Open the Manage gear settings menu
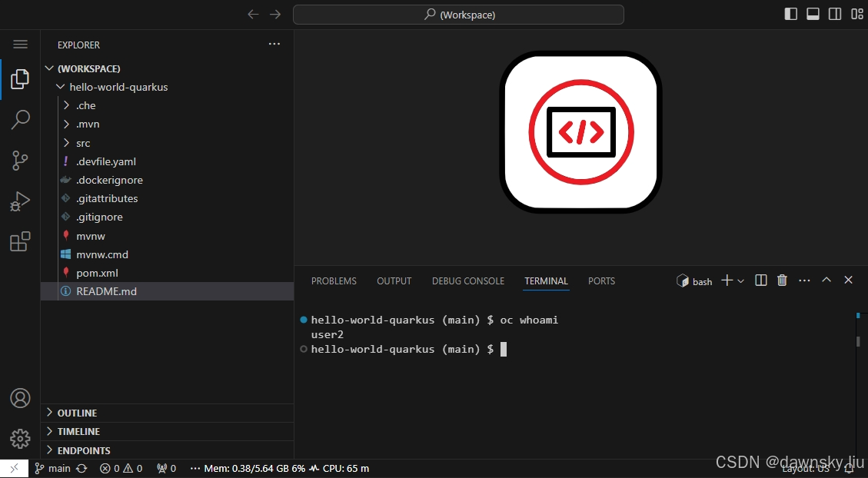868x478 pixels. (20, 439)
